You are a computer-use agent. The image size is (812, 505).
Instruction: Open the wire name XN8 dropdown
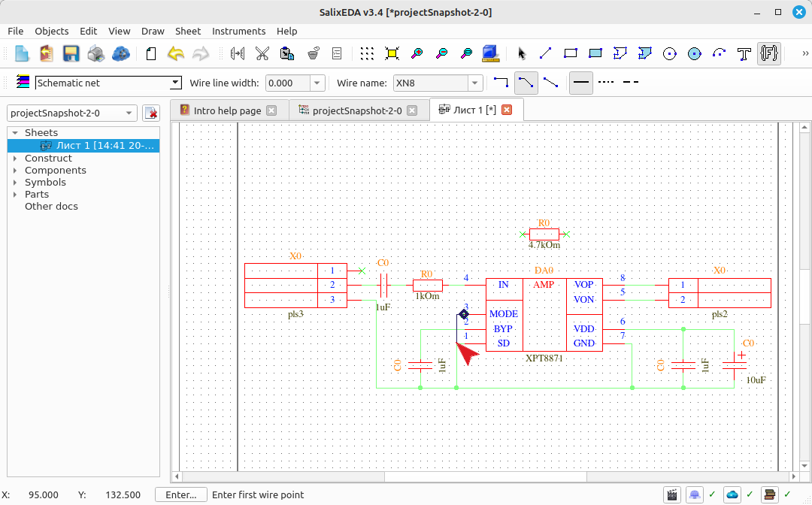coord(475,83)
